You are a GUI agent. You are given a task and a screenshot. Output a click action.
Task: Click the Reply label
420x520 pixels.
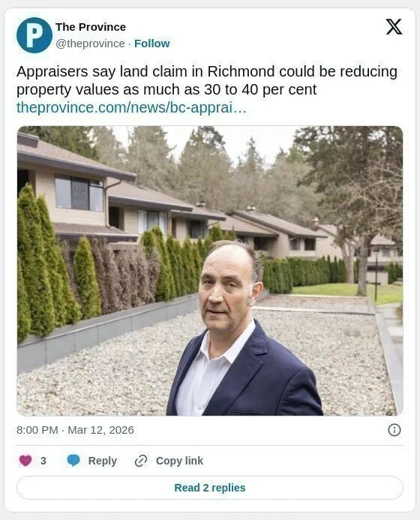coord(103,461)
